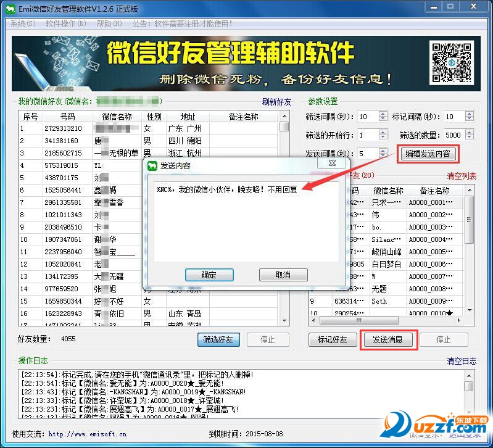Click the 发送内容 dialog title icon
493x448 pixels.
point(152,165)
